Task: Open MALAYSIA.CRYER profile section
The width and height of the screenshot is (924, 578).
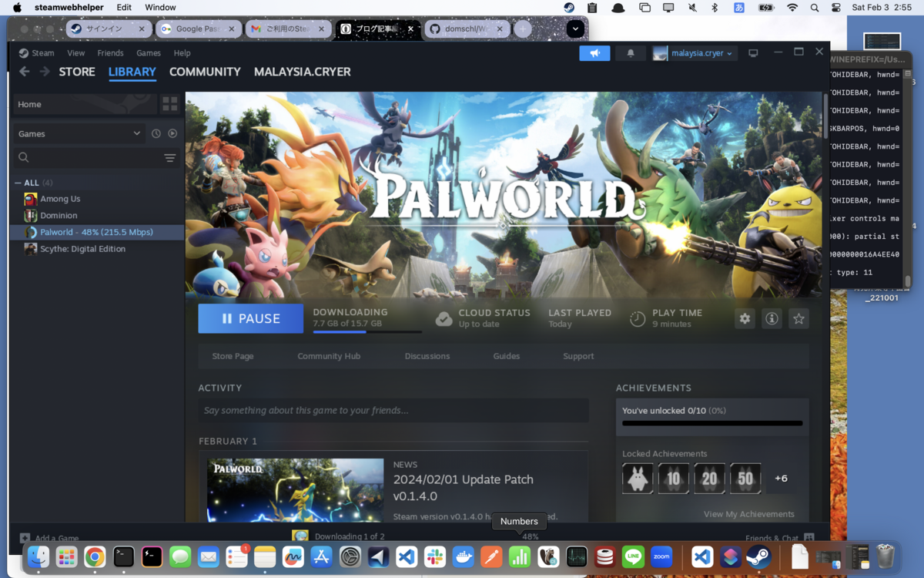Action: 303,72
